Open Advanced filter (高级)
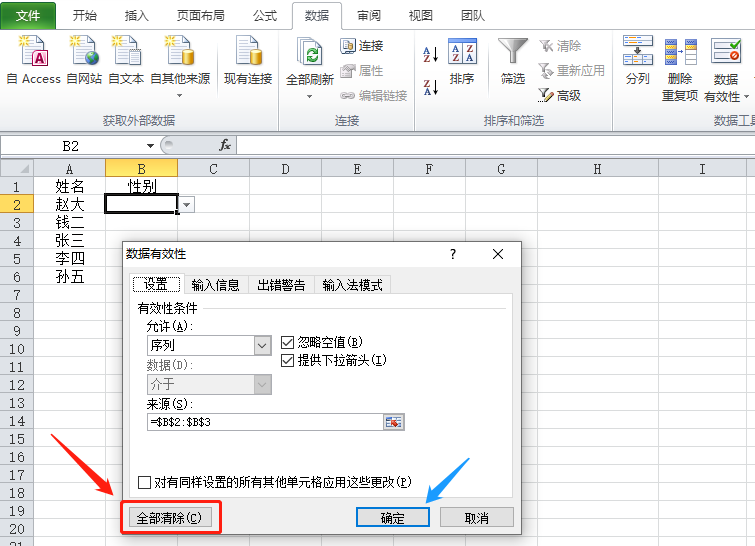 [x=560, y=95]
